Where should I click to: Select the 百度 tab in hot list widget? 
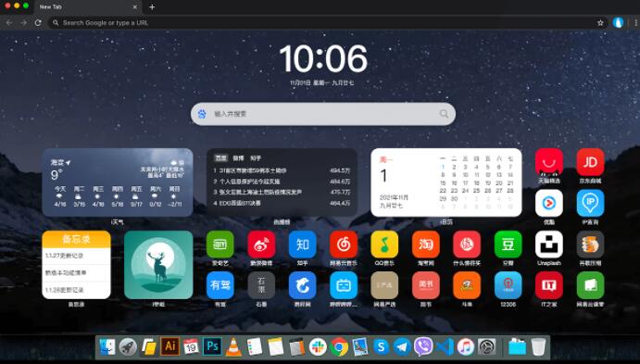pos(221,158)
